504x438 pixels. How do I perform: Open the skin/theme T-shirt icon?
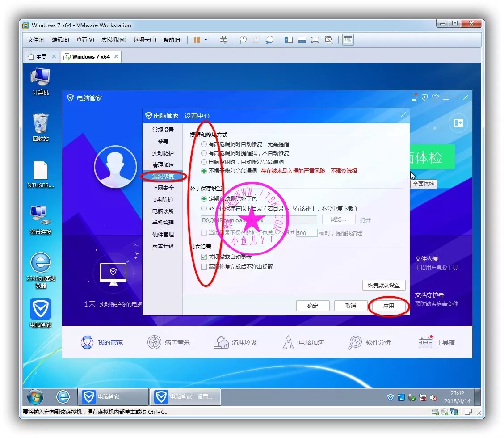435,97
